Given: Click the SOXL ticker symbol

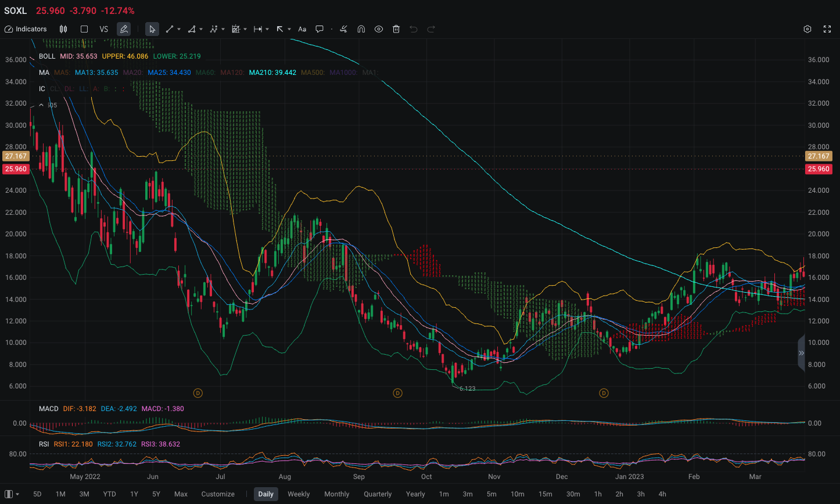Looking at the screenshot, I should point(16,10).
